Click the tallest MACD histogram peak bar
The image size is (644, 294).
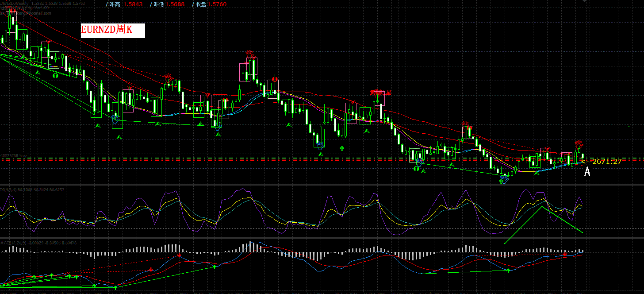tap(251, 245)
